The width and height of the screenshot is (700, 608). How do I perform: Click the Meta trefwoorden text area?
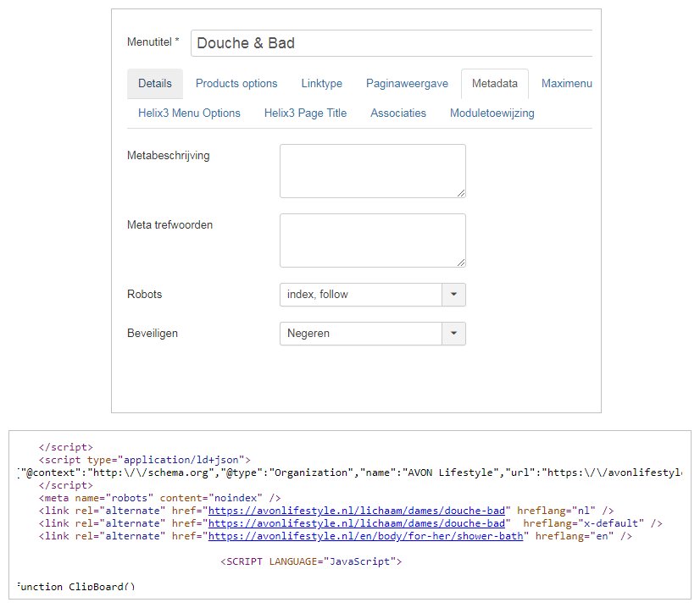pos(373,240)
